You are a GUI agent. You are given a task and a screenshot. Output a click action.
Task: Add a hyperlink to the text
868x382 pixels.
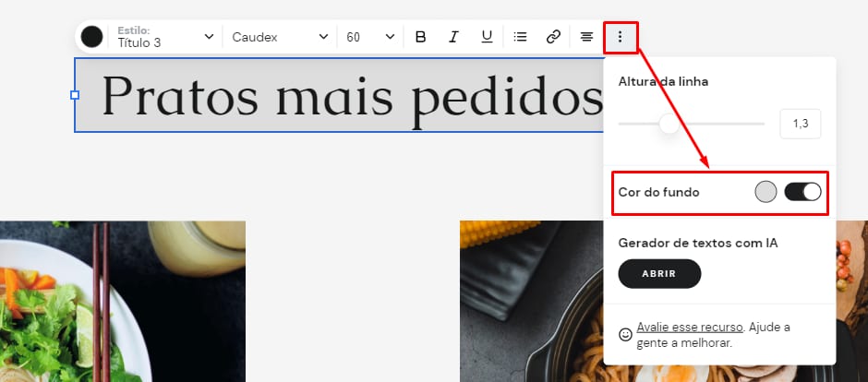pyautogui.click(x=553, y=37)
